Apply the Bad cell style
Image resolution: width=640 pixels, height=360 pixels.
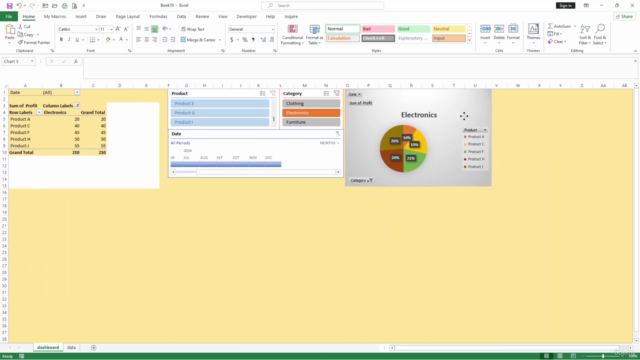pyautogui.click(x=378, y=29)
